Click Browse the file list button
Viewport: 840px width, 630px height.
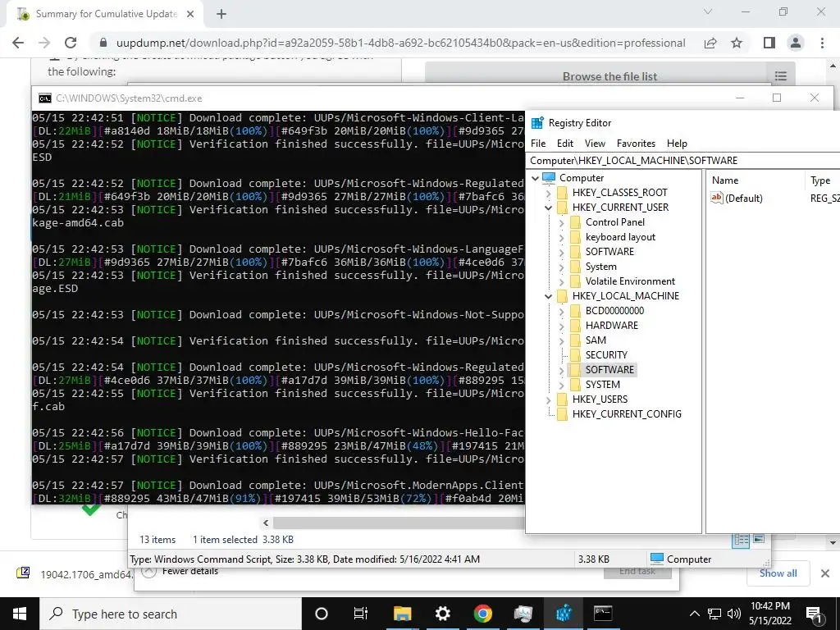click(609, 76)
